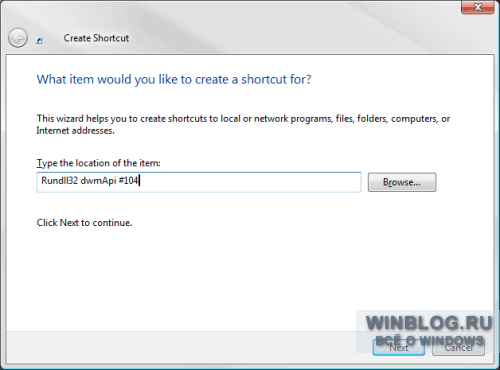The image size is (500, 370).
Task: Cancel the shortcut wizard
Action: [458, 348]
